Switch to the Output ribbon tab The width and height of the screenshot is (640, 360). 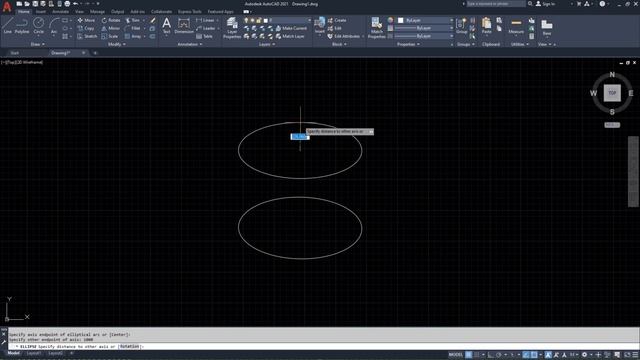point(117,11)
